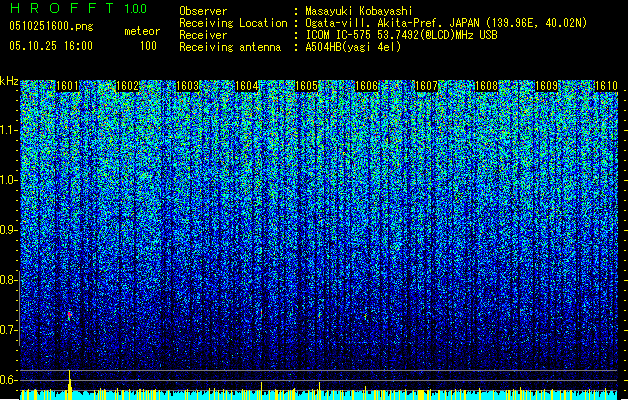Click the 'Receiving antenna' field label

pyautogui.click(x=230, y=47)
